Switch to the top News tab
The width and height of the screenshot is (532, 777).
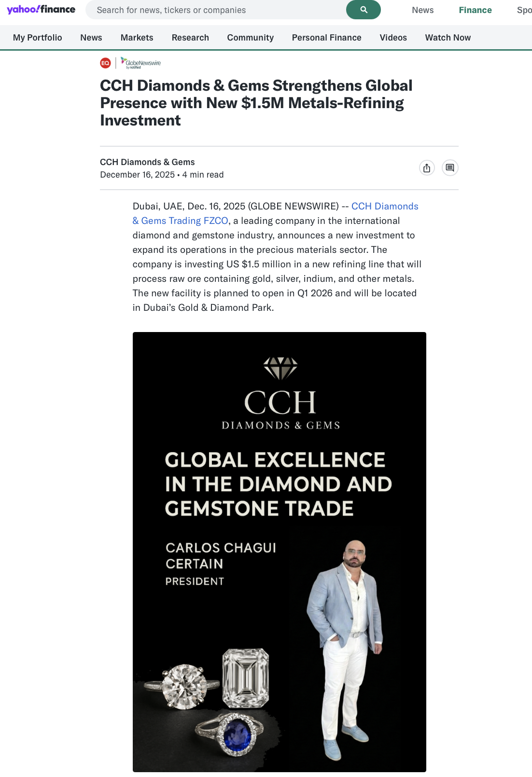click(x=423, y=10)
